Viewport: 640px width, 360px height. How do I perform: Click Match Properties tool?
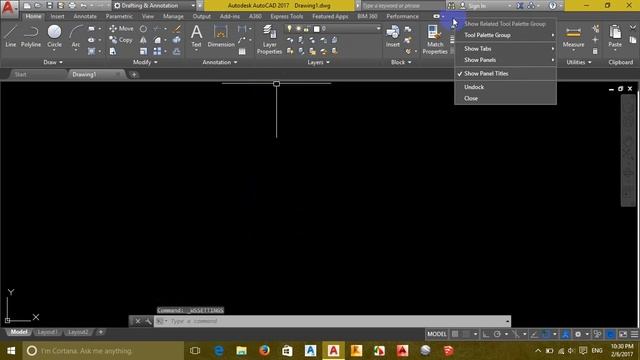click(x=435, y=39)
